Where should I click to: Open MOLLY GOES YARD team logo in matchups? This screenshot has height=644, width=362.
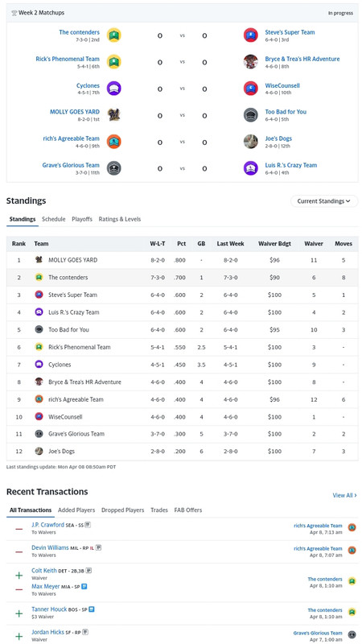[113, 115]
